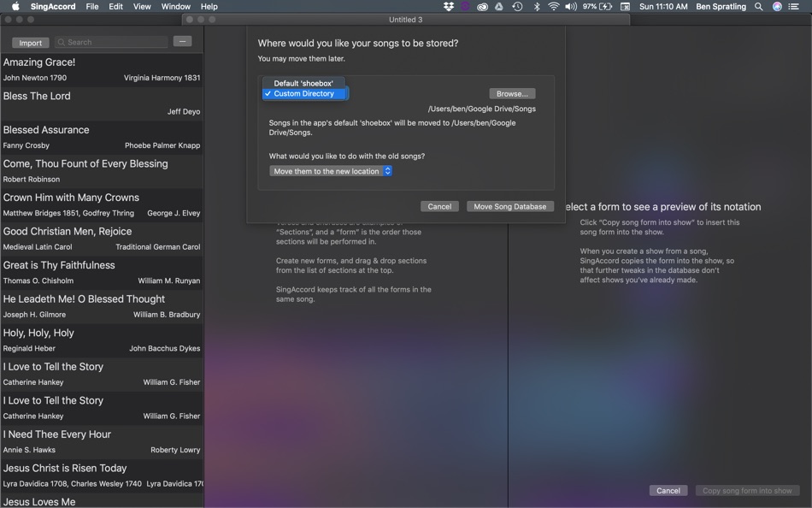The width and height of the screenshot is (812, 508).
Task: Click the battery status indicator
Action: click(597, 6)
